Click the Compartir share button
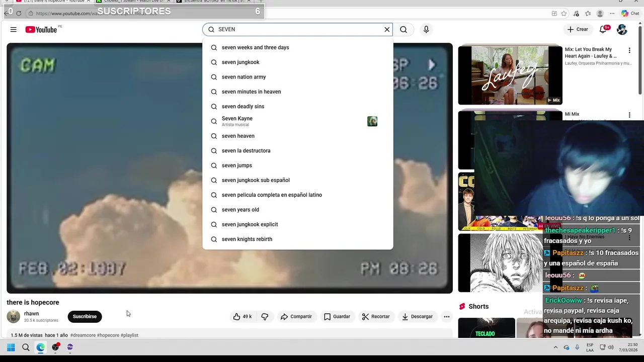Screen dimensions: 644x362 [296, 317]
